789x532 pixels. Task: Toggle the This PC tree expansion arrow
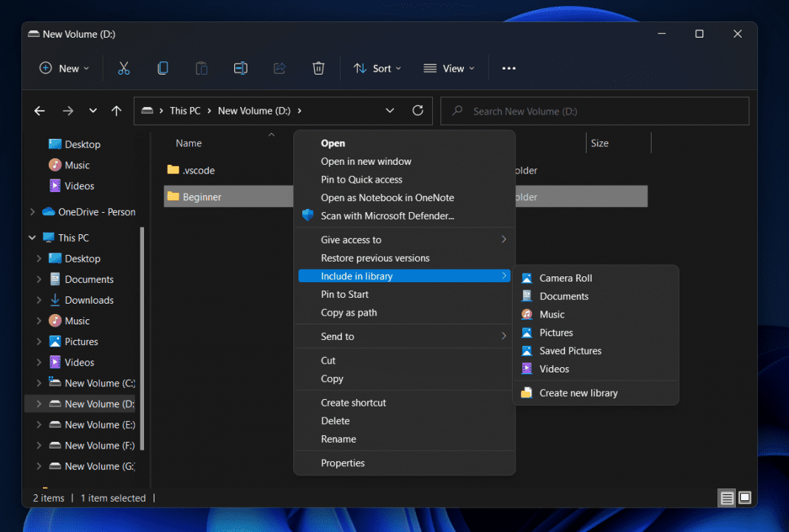(31, 236)
